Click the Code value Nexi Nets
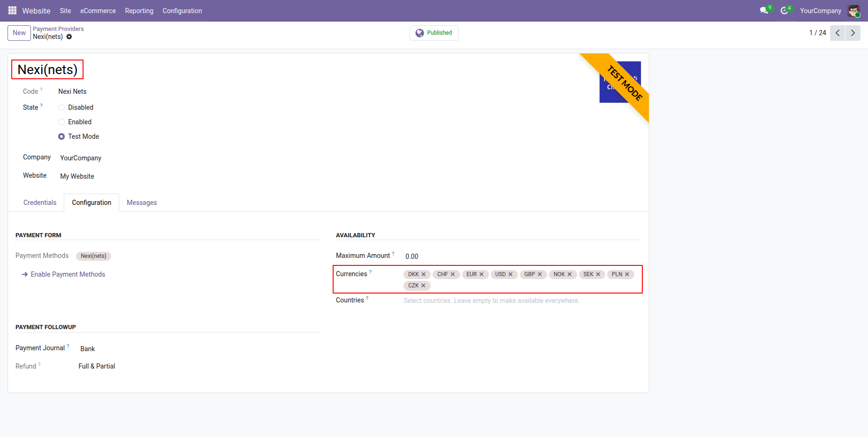This screenshot has width=868, height=437. coord(72,91)
